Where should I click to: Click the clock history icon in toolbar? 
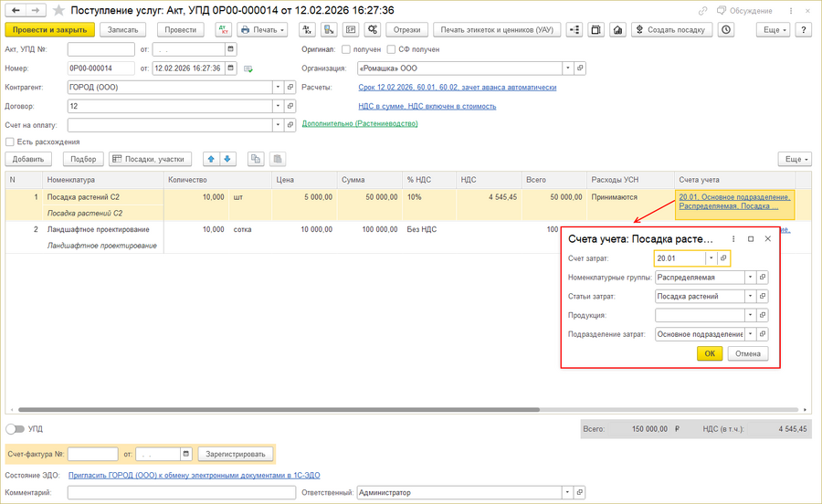[x=726, y=29]
